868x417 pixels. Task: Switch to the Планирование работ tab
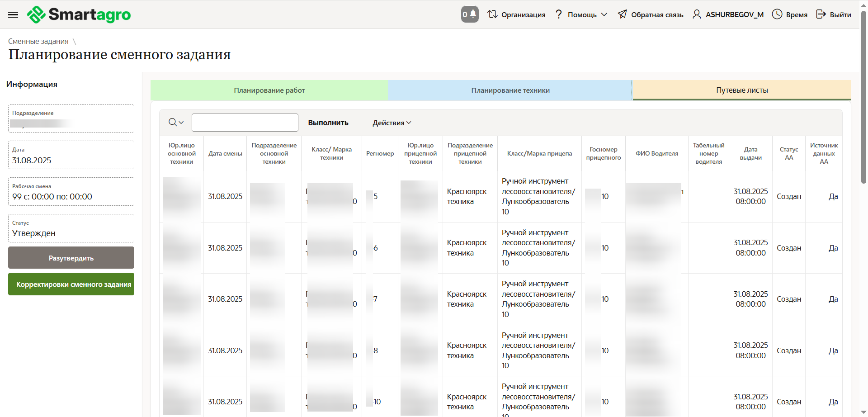(x=269, y=90)
